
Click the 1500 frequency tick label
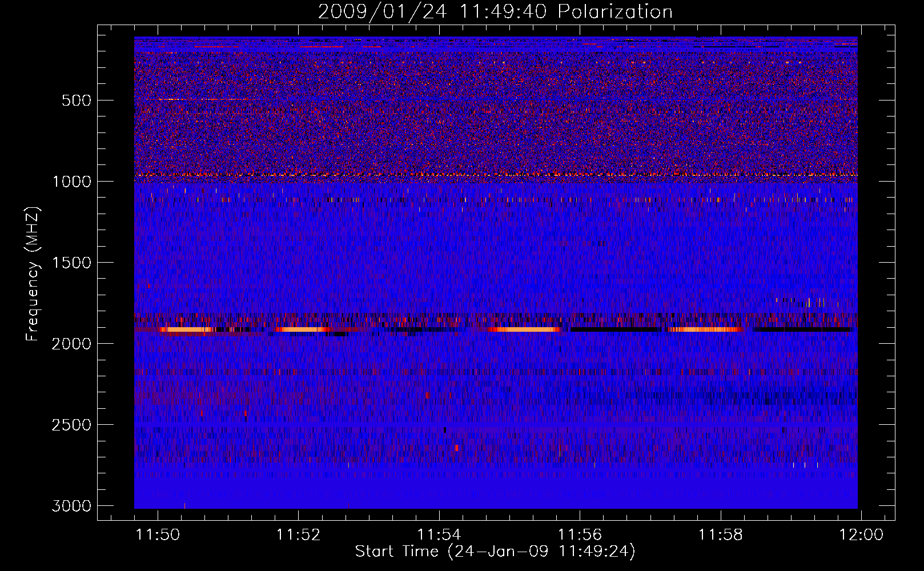pos(71,263)
